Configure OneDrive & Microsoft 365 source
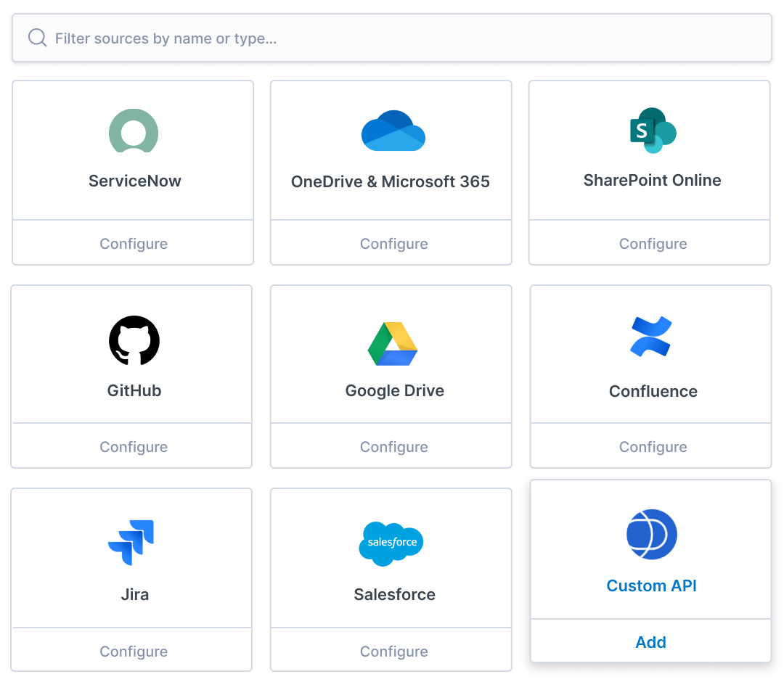The image size is (784, 682). [x=393, y=243]
